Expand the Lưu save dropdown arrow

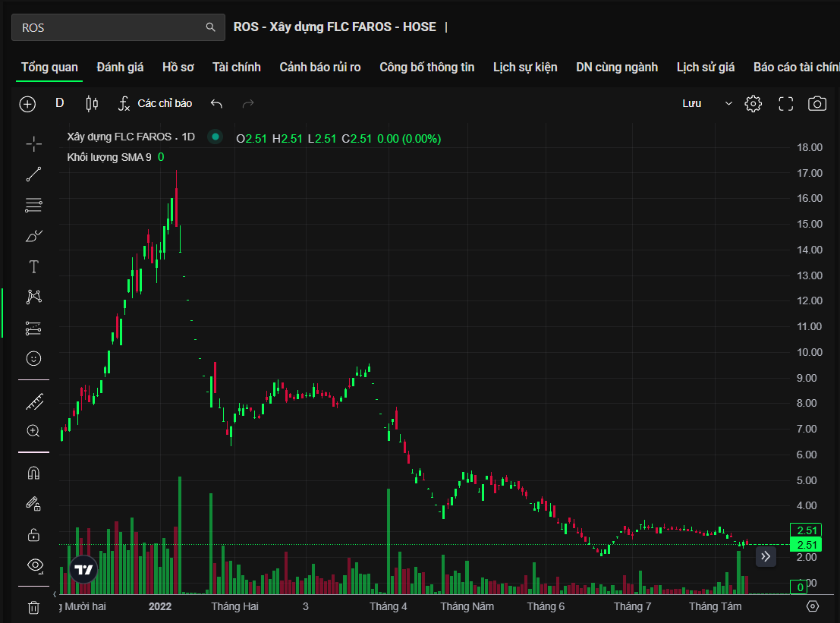[x=728, y=104]
